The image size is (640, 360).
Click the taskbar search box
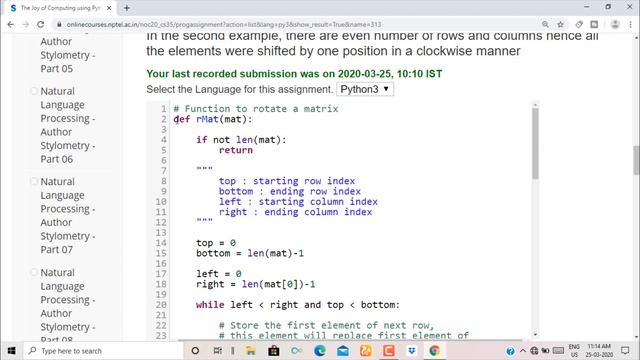pos(102,351)
